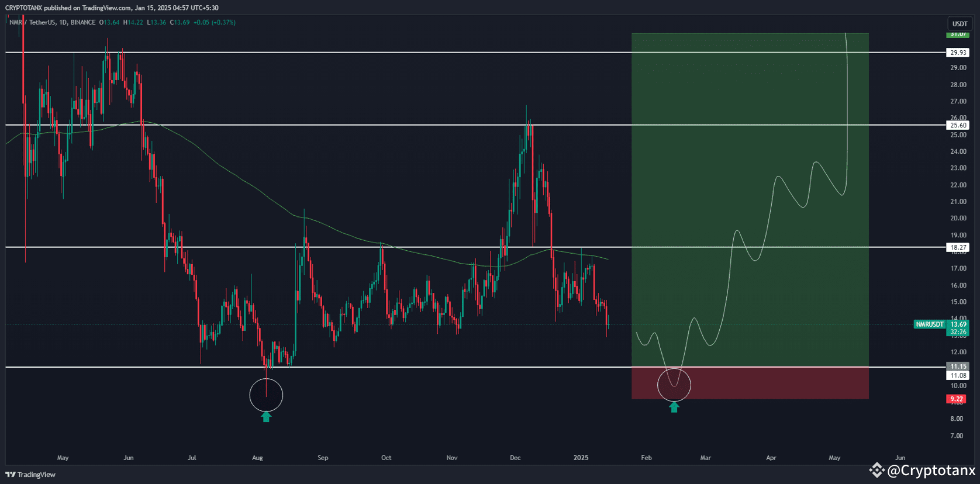The width and height of the screenshot is (980, 484).
Task: Click the green up arrow below the February circle
Action: 674,407
